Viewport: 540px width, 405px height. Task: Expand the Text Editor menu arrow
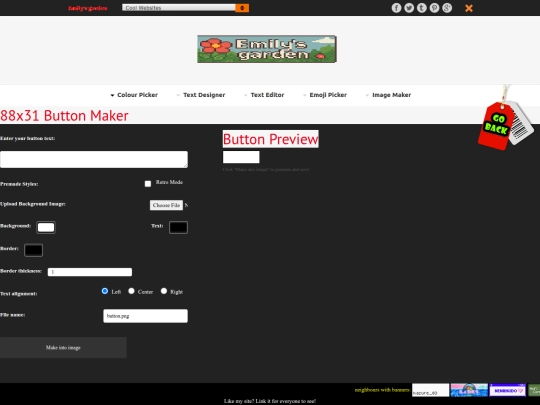click(246, 95)
